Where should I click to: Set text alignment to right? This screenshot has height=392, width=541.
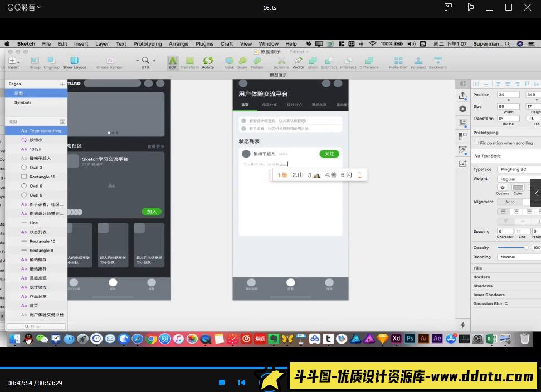[x=529, y=212]
